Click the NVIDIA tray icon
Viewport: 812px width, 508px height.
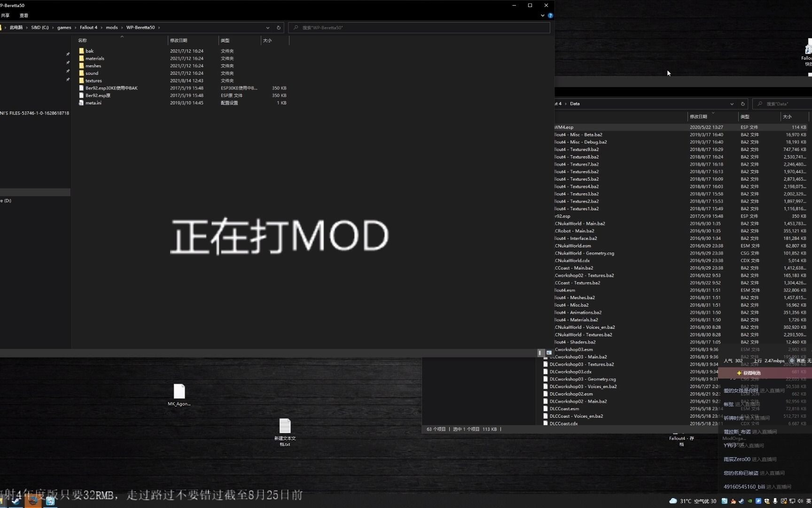tap(750, 501)
